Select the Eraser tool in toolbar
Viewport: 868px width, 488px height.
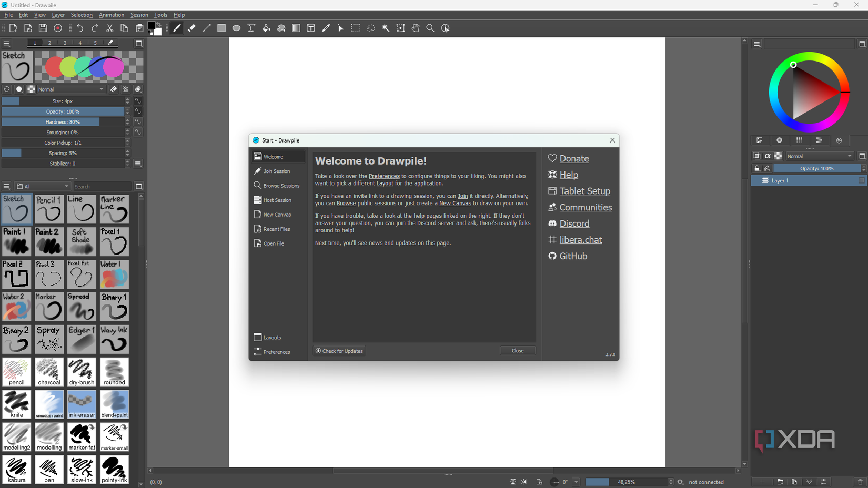point(191,28)
